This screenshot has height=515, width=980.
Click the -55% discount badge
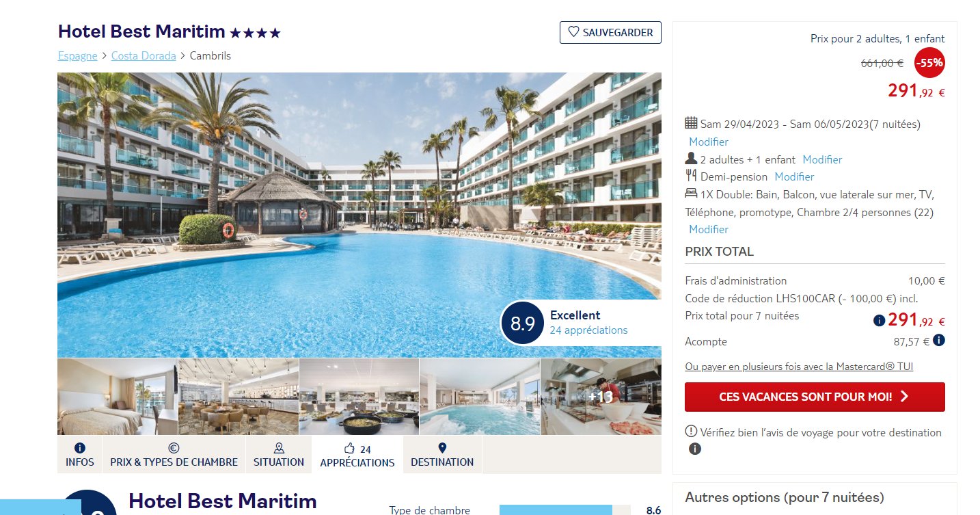coord(929,63)
